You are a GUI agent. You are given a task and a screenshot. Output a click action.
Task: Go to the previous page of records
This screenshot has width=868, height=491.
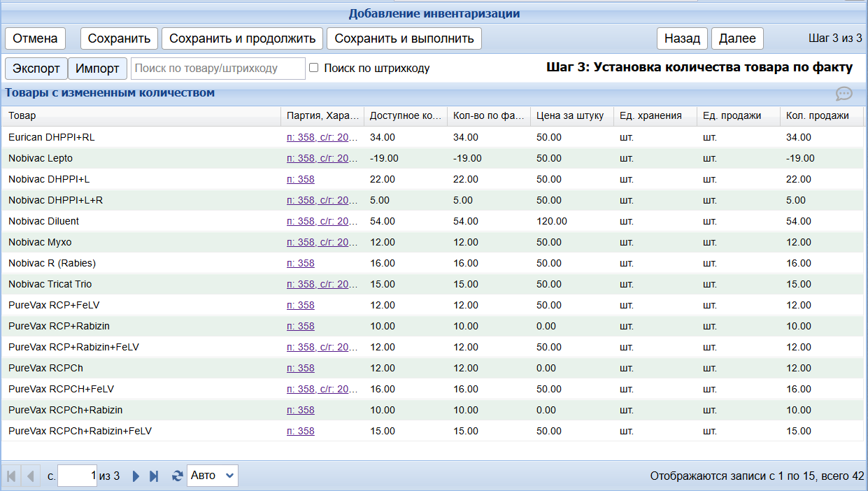[30, 476]
